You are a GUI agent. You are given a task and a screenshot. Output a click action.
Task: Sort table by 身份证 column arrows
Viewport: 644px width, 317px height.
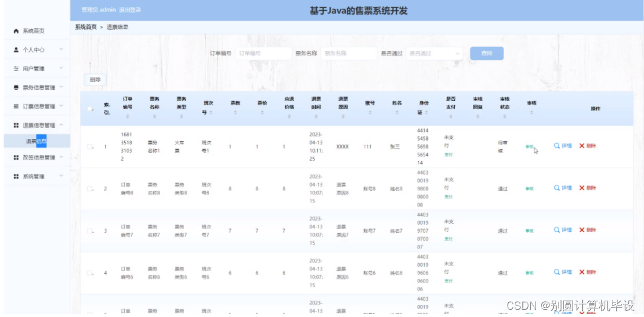coord(427,112)
